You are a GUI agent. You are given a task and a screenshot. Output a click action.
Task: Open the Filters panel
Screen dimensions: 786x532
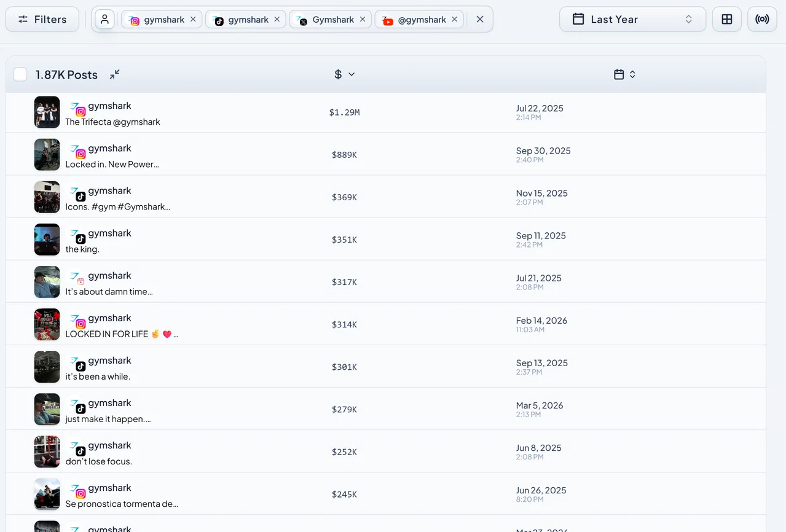(x=42, y=19)
